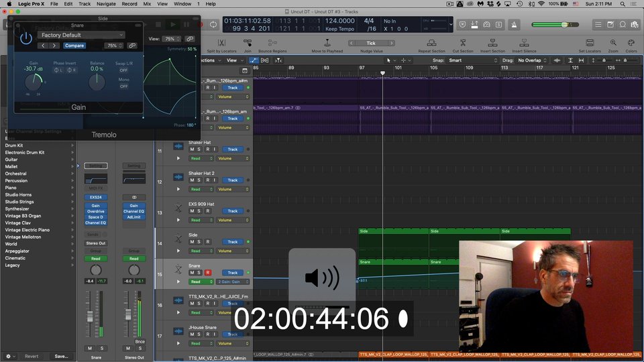Toggle the Gain plugin power button

point(26,39)
